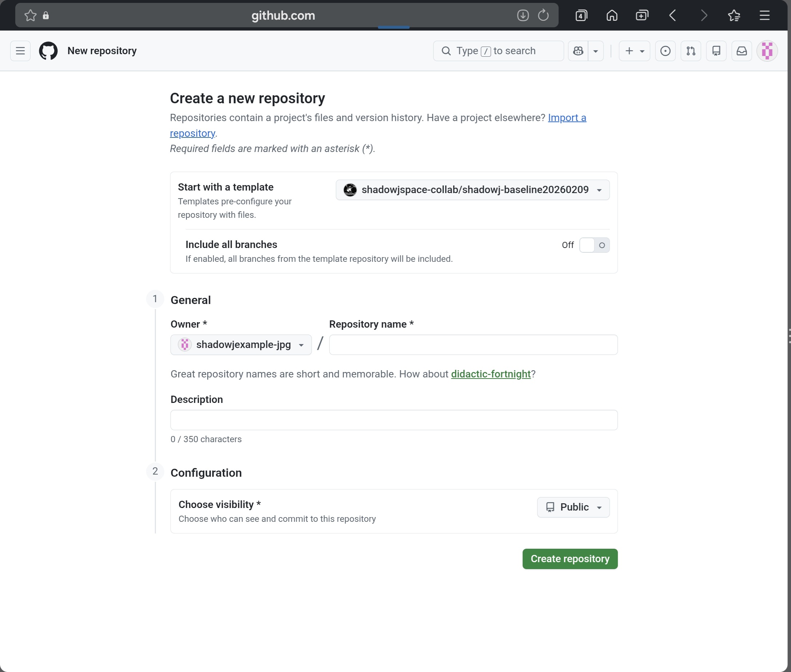Screen dimensions: 791x672
Task: Click the Repository name field
Action: 473,345
